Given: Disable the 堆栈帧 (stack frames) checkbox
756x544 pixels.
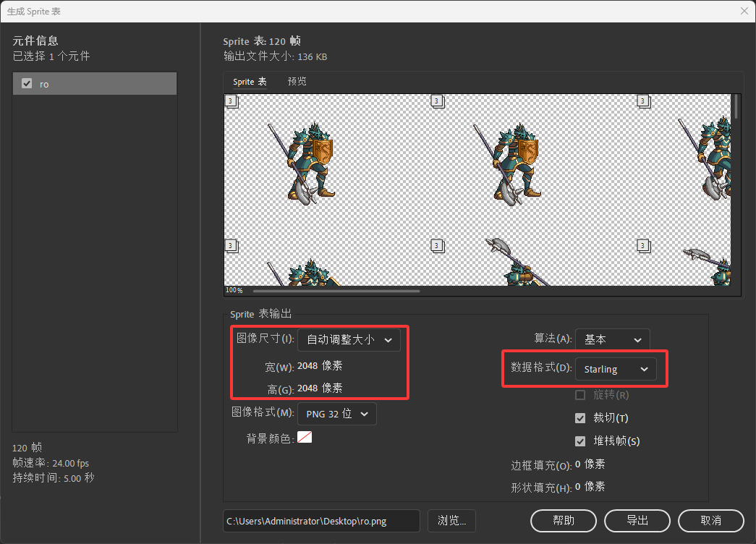Looking at the screenshot, I should click(580, 441).
